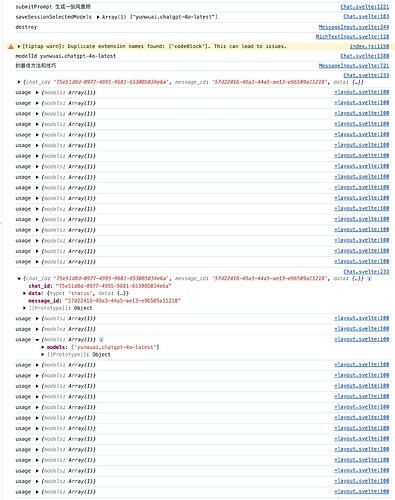Expand data: {type: 'status'} property
395x500 pixels.
24,293
